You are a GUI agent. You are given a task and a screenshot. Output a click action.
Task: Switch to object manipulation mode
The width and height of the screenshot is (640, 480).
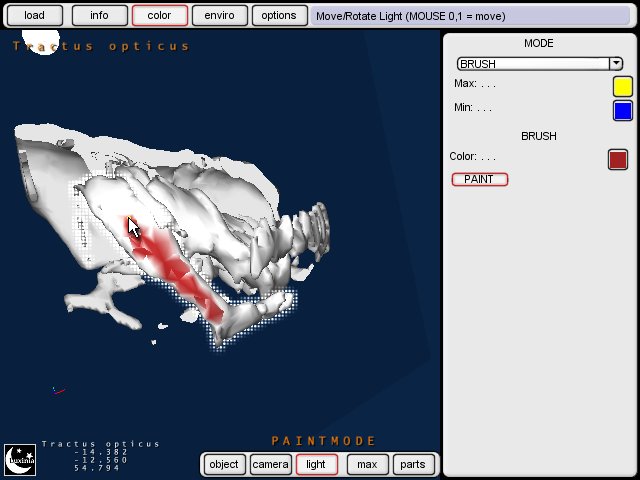pyautogui.click(x=224, y=464)
